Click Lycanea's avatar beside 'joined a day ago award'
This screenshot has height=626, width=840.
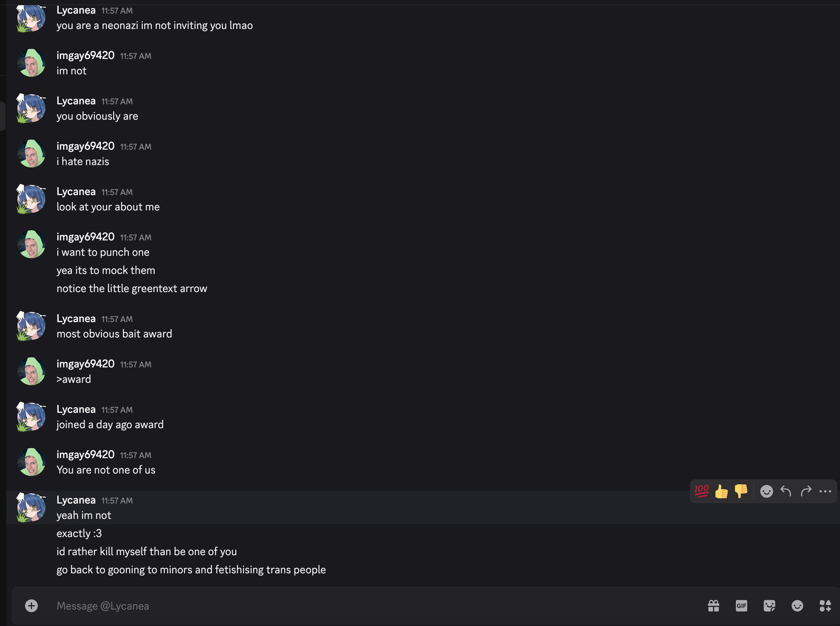[31, 417]
